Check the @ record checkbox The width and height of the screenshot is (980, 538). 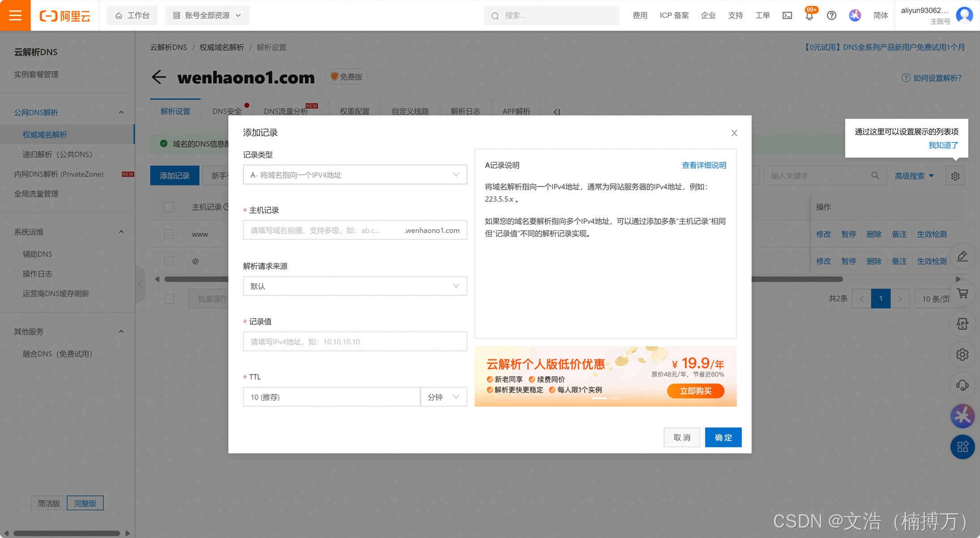click(x=169, y=261)
